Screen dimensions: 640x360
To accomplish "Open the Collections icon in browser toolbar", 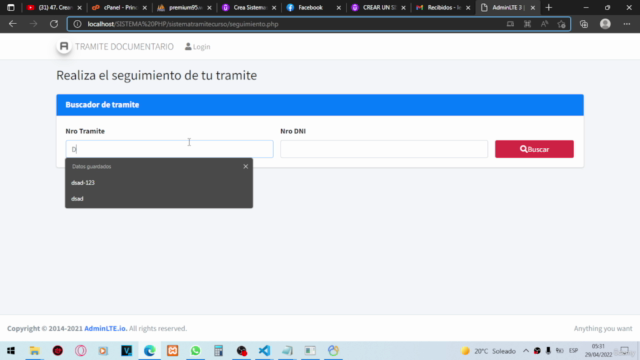I will pyautogui.click(x=584, y=24).
